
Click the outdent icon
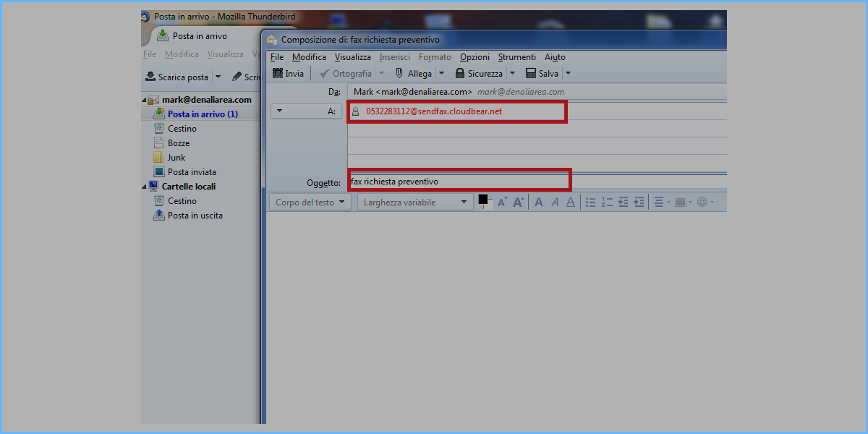[x=623, y=203]
